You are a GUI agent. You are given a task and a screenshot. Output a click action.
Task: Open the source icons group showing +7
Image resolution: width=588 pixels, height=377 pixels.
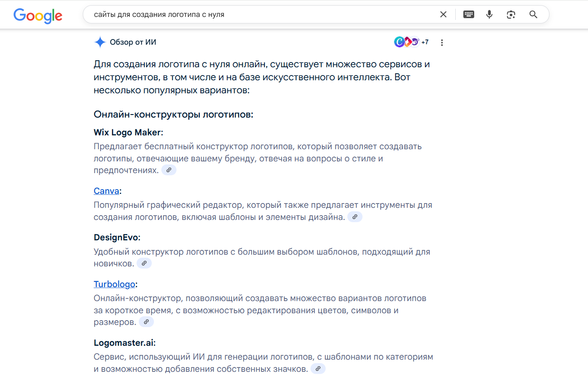click(412, 42)
